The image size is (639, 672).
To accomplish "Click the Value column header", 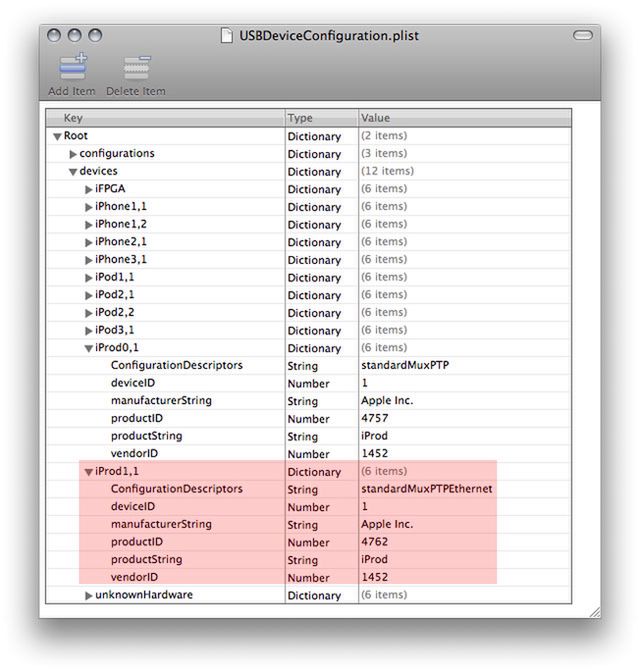I will (465, 118).
